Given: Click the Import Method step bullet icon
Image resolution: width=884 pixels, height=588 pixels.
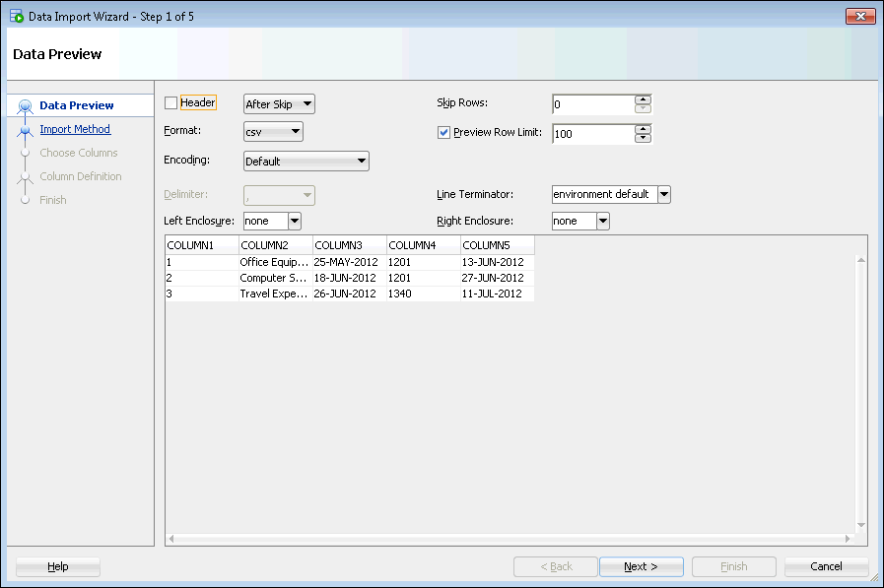Looking at the screenshot, I should pyautogui.click(x=26, y=129).
